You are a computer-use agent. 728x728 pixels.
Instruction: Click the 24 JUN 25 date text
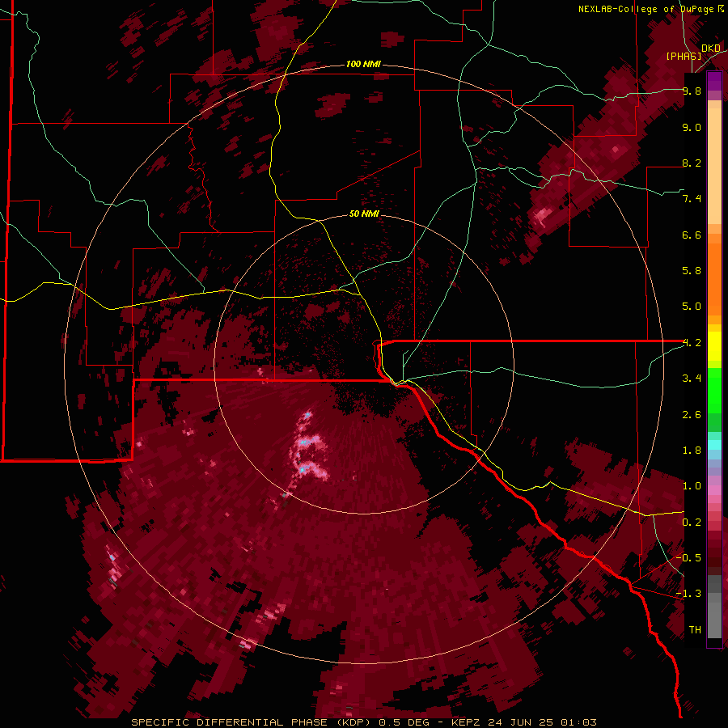click(522, 722)
